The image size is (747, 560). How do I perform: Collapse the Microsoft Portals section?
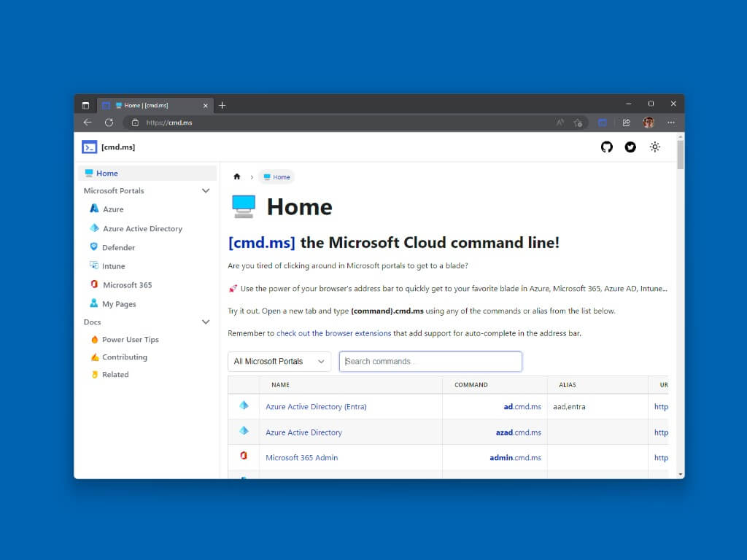click(206, 190)
